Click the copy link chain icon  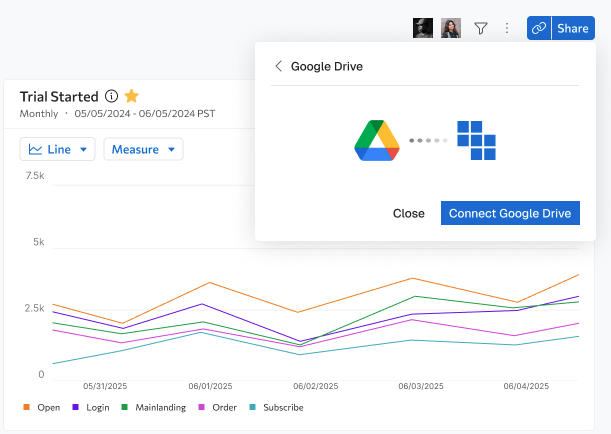pos(539,28)
